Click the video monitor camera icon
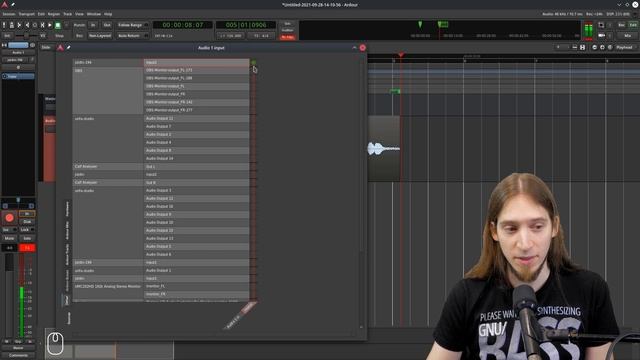This screenshot has width=640, height=360. (x=601, y=36)
